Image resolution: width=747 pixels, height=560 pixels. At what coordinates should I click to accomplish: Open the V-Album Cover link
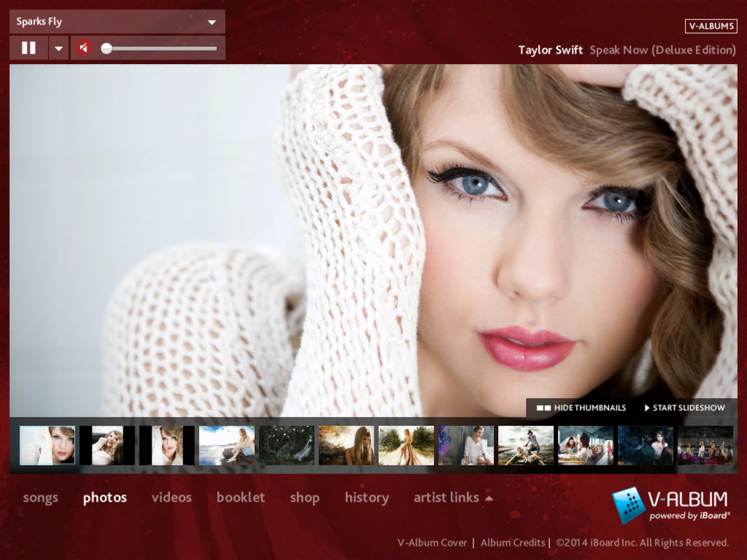pos(432,543)
